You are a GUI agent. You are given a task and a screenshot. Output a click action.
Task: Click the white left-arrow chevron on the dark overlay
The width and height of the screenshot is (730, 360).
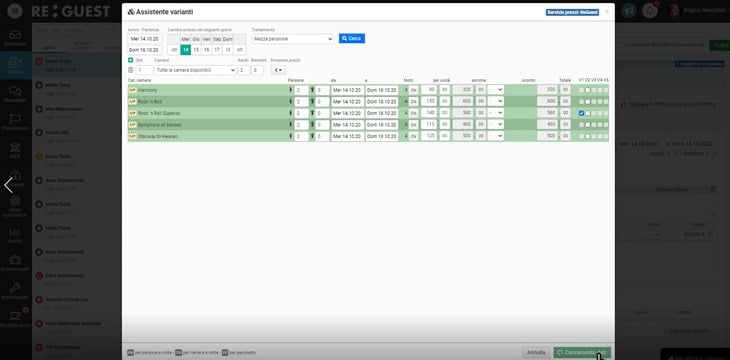[8, 185]
